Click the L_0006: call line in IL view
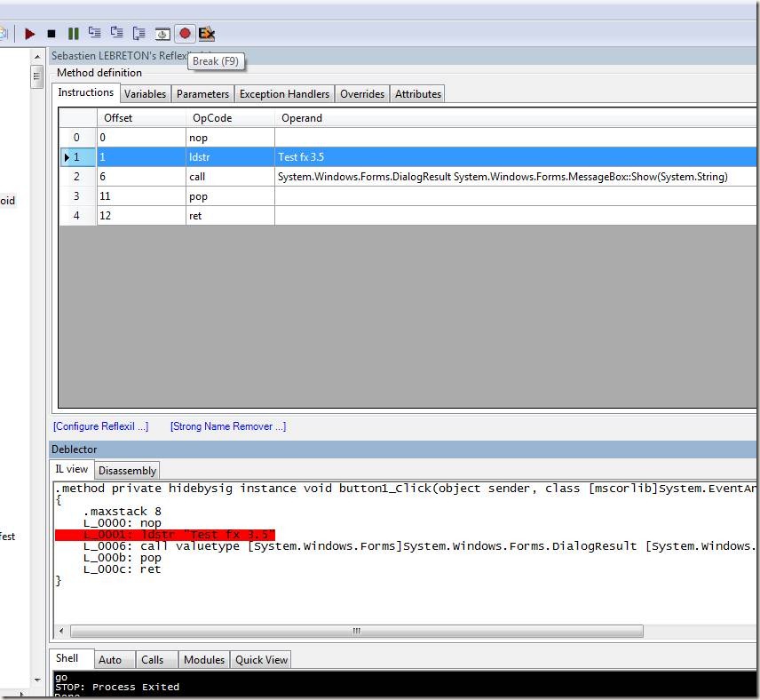 pos(419,546)
